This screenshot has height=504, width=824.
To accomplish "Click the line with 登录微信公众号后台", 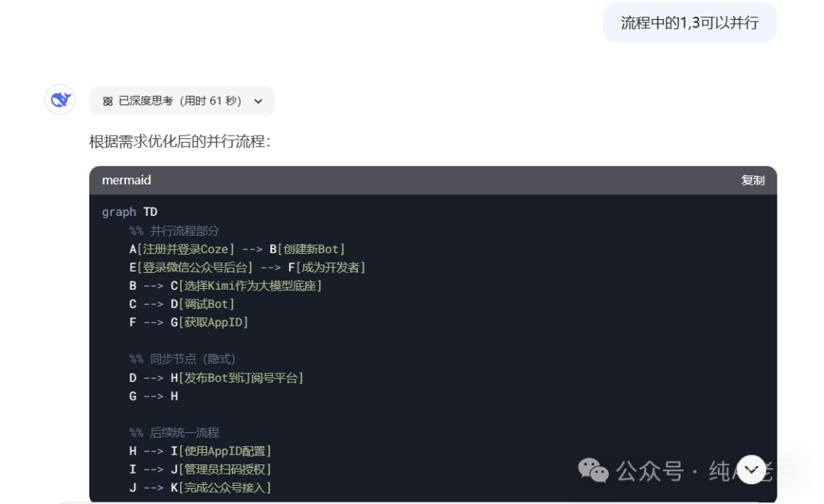I will pyautogui.click(x=247, y=267).
